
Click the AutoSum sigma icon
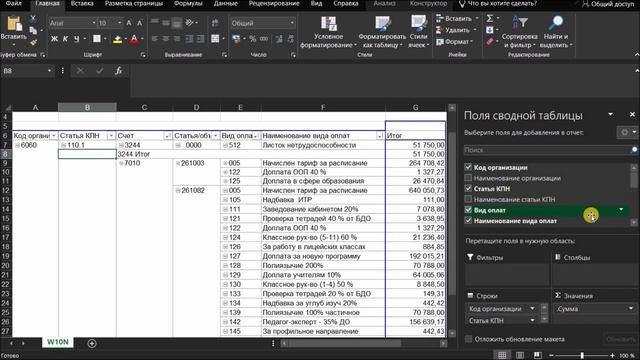(490, 18)
